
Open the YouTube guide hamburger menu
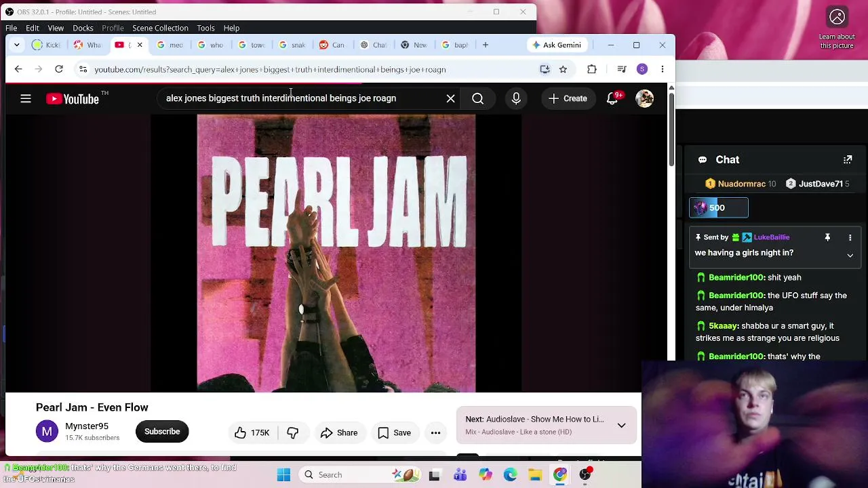[26, 99]
